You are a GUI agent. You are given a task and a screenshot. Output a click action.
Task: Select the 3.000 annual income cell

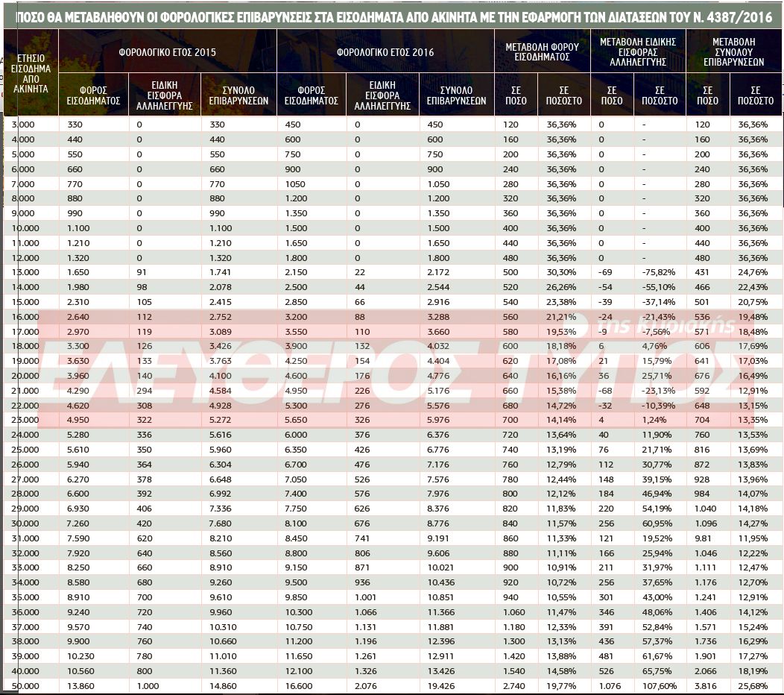click(x=23, y=125)
